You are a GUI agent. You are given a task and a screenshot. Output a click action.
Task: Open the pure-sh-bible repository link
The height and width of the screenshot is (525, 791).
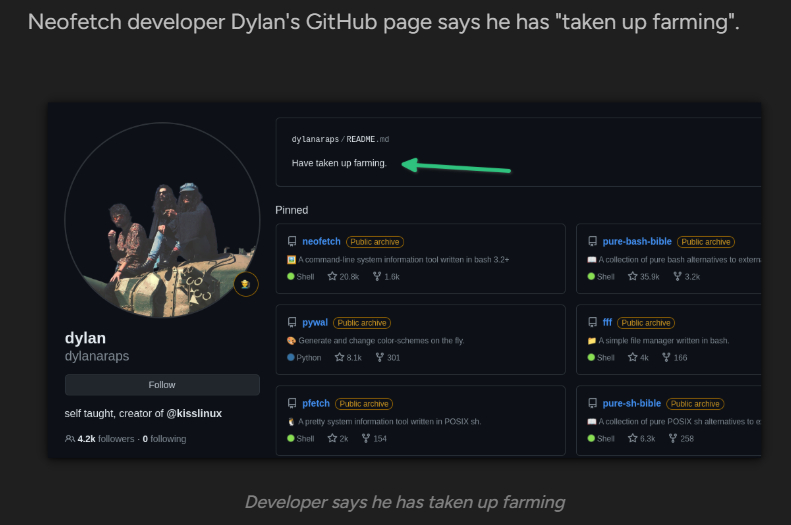[x=631, y=404]
